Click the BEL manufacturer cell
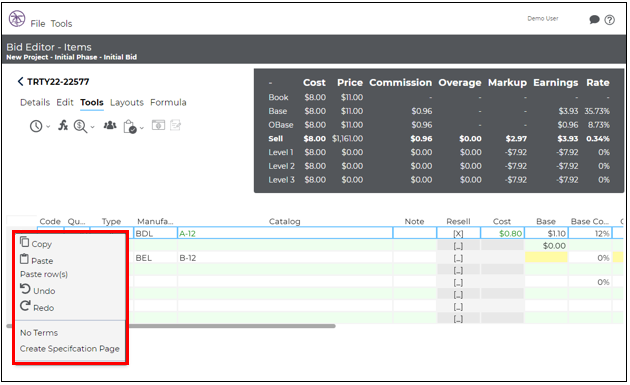Screen dimensions: 630x385 pos(155,258)
